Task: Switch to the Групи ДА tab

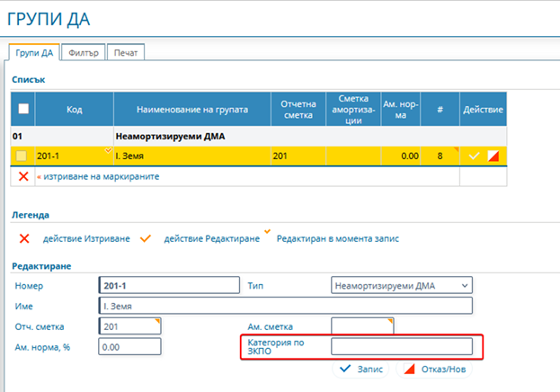Action: (x=34, y=53)
